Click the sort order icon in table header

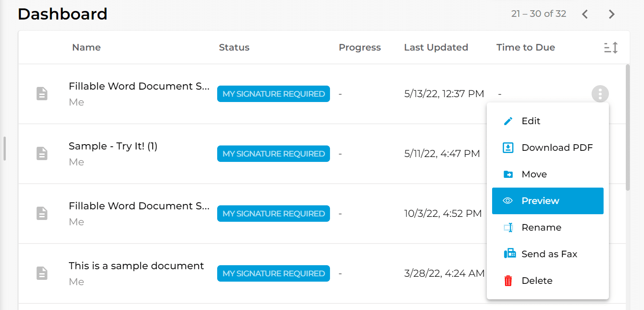[610, 47]
